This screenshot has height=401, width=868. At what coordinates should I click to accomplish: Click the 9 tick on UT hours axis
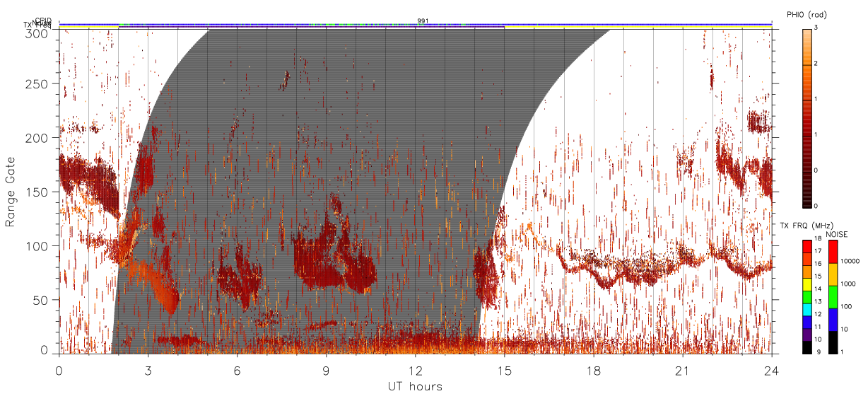(326, 370)
